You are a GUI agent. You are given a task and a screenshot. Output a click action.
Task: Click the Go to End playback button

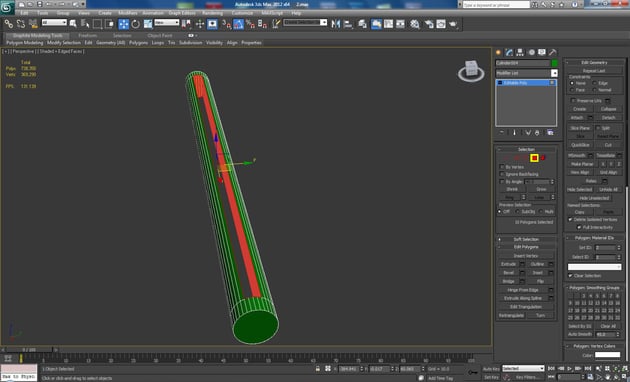588,368
